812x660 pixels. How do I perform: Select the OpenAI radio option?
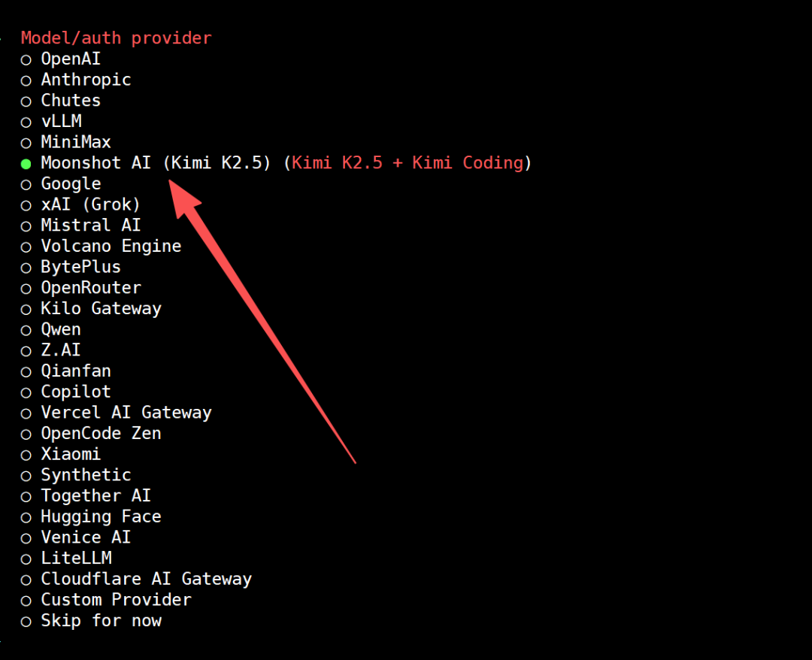tap(26, 59)
